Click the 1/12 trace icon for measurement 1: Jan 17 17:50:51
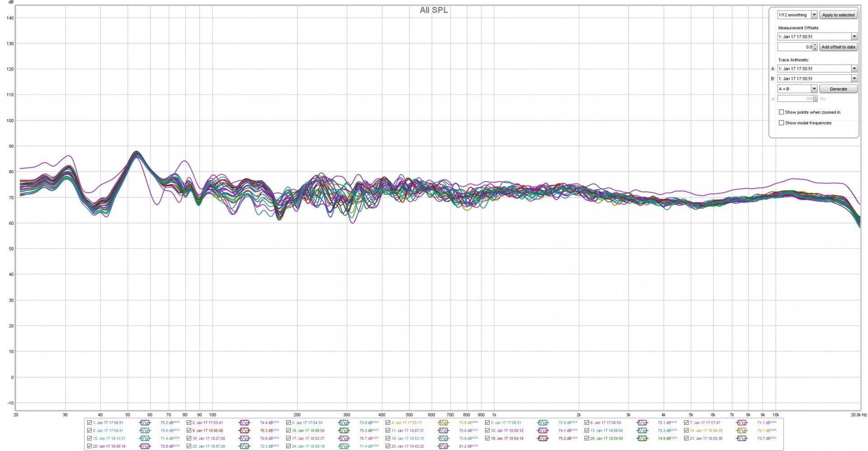 click(145, 423)
